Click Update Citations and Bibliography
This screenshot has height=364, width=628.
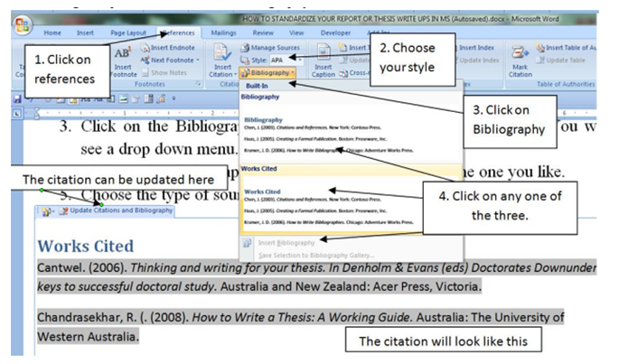pos(117,210)
